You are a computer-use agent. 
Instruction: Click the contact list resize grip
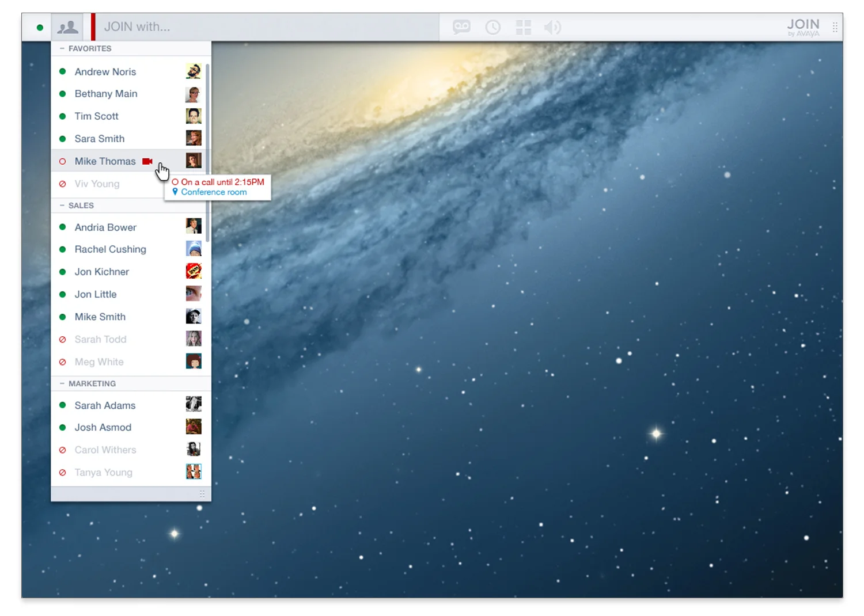click(202, 494)
